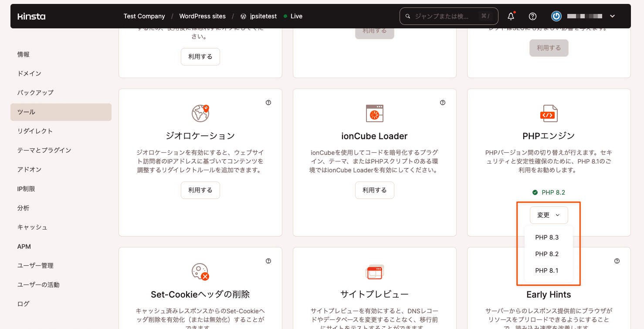Click the Set-Cookieヘッダの削除 cookie icon

[x=200, y=271]
